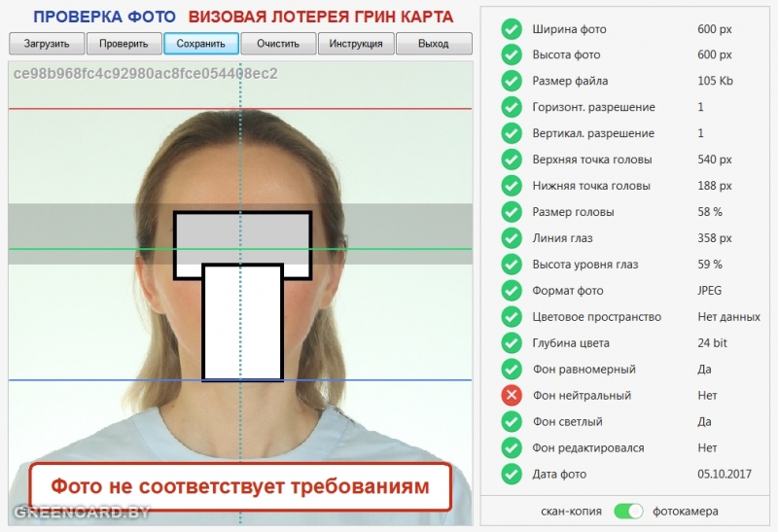
Task: Click green check icon beside Линия глаз
Action: coord(512,238)
